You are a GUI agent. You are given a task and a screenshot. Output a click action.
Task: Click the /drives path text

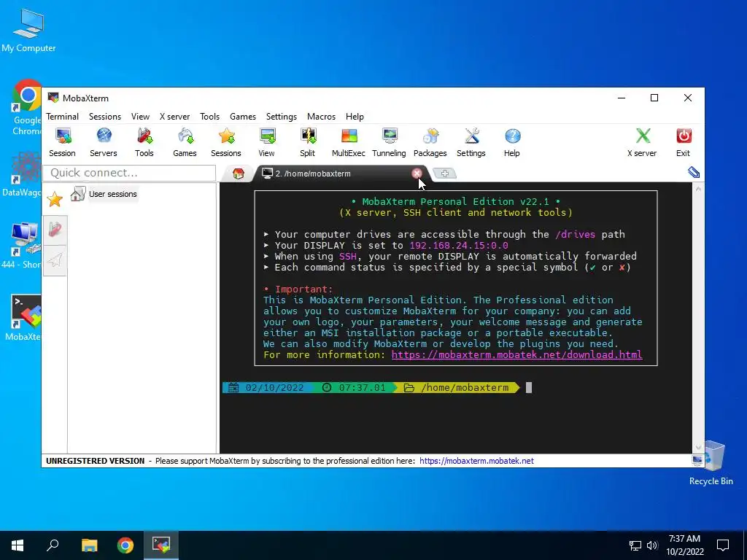575,234
